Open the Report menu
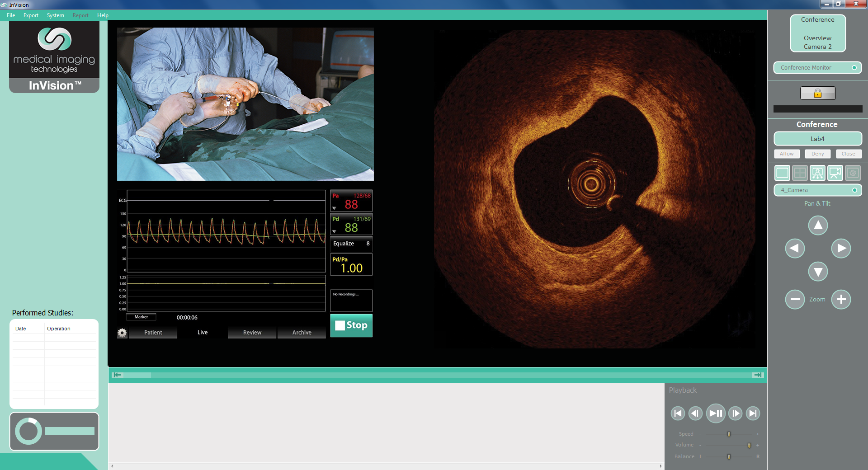This screenshot has height=470, width=868. pos(80,15)
